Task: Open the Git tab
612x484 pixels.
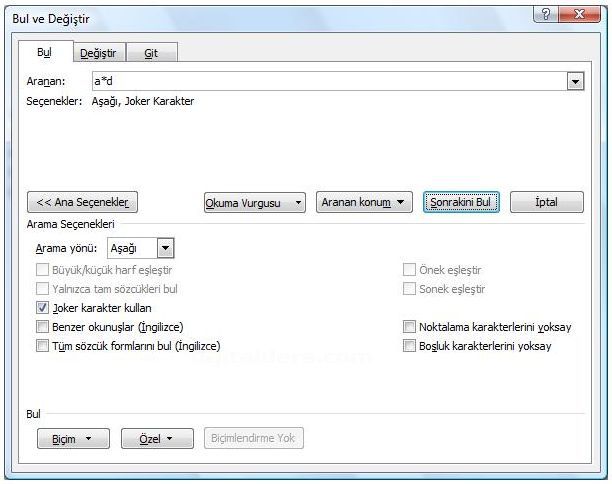Action: click(x=151, y=53)
